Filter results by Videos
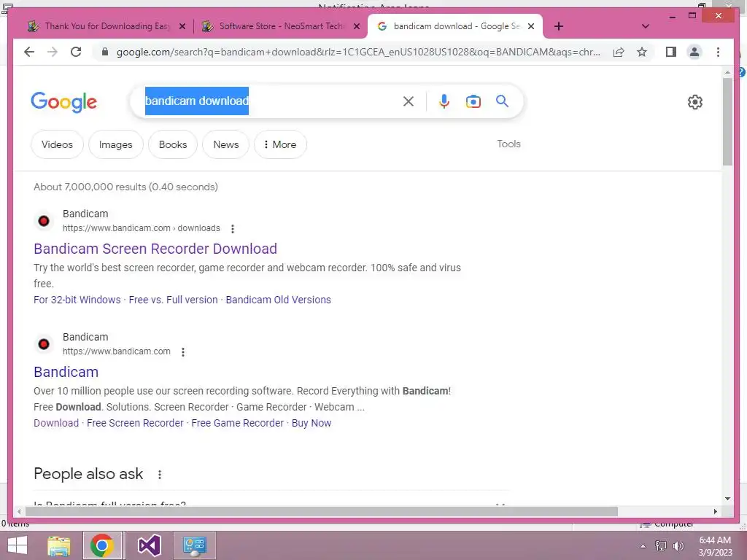This screenshot has height=560, width=747. click(57, 144)
